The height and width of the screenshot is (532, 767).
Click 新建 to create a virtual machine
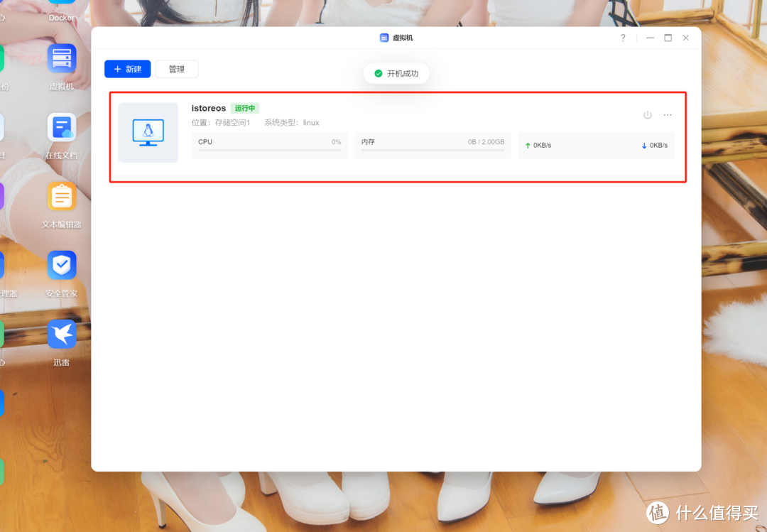tap(127, 69)
